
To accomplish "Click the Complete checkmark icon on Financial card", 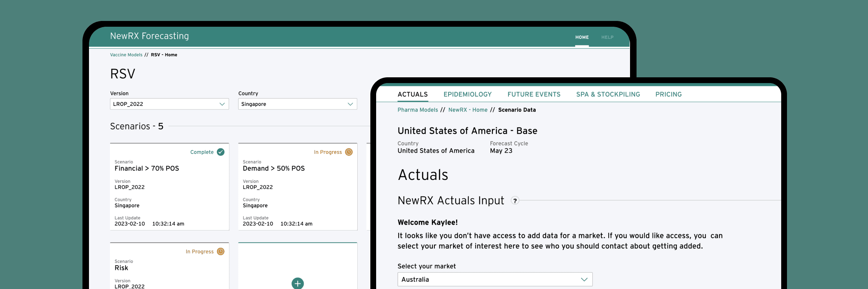I will (x=221, y=152).
